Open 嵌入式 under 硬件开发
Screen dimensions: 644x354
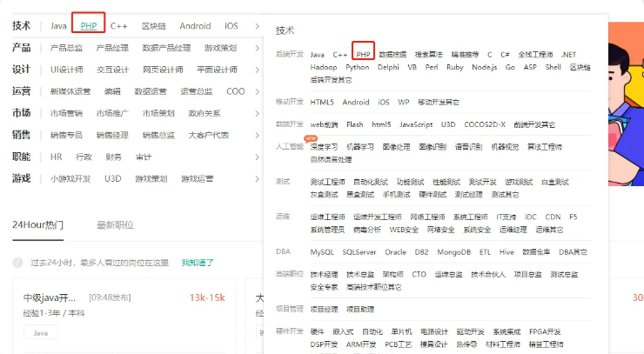pos(343,331)
